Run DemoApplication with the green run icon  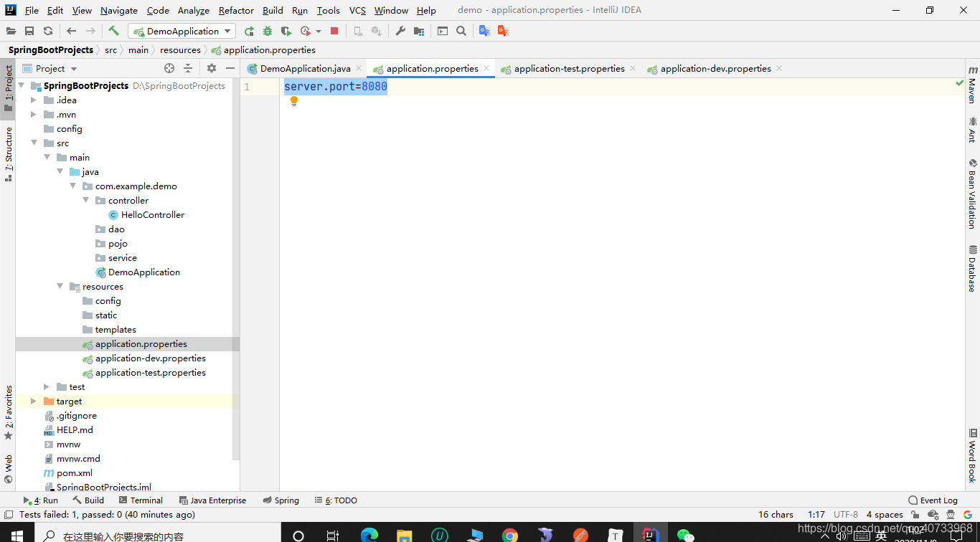click(x=249, y=31)
